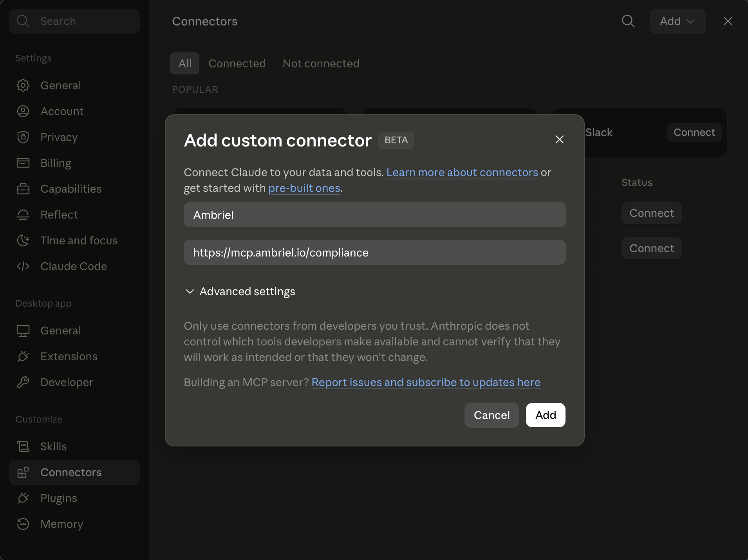Open Time and focus moon icon
This screenshot has width=748, height=560.
click(23, 240)
